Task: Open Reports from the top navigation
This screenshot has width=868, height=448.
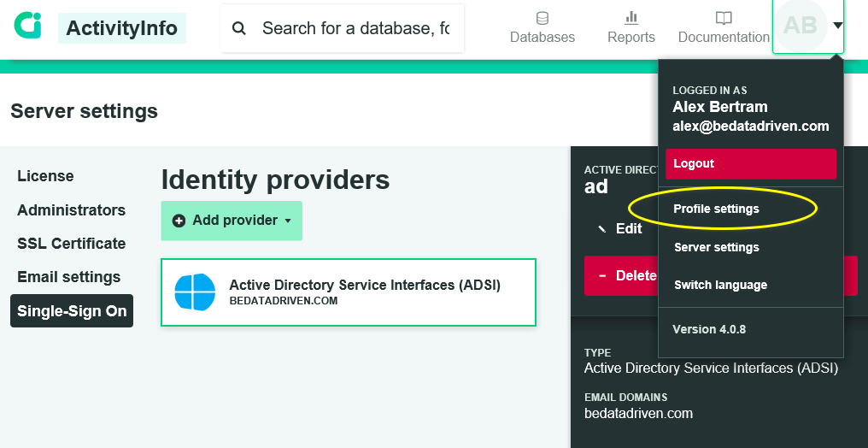Action: (x=631, y=27)
